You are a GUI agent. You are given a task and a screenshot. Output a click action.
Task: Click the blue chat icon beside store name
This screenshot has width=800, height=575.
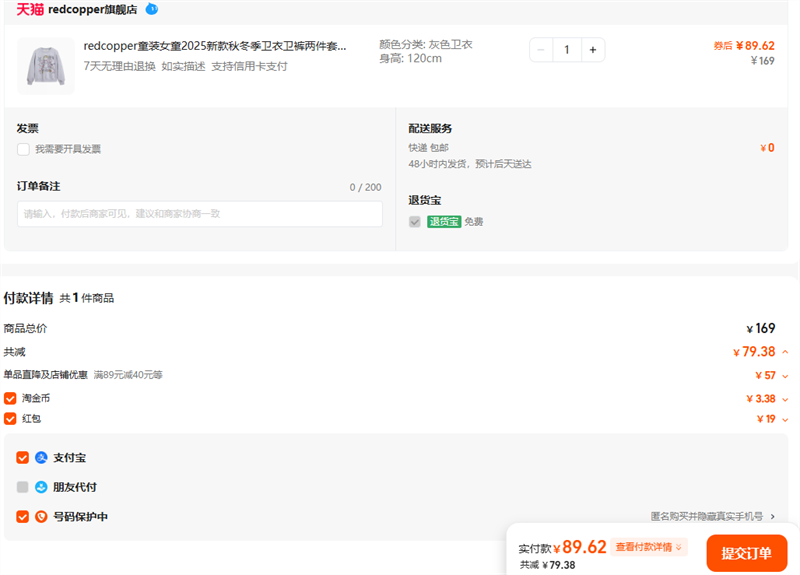(151, 9)
